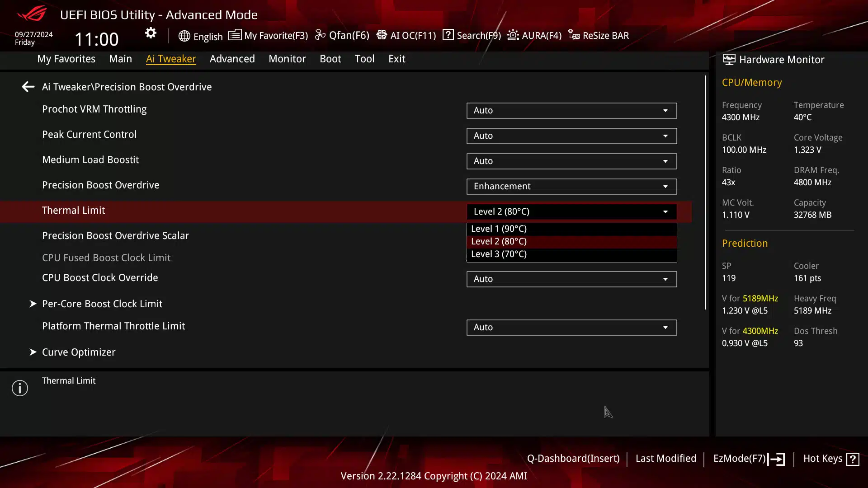
Task: Open Qfan(F6) fan control icon
Action: (x=320, y=35)
